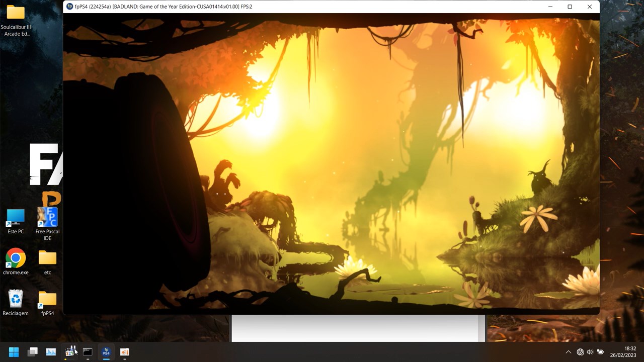This screenshot has height=362, width=644.
Task: Toggle the volume control in system tray
Action: click(590, 351)
